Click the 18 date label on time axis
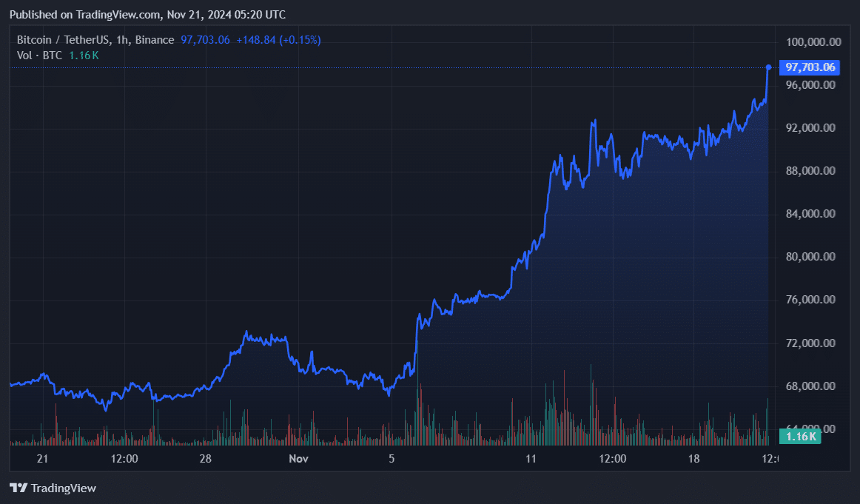The width and height of the screenshot is (860, 504). 693,459
